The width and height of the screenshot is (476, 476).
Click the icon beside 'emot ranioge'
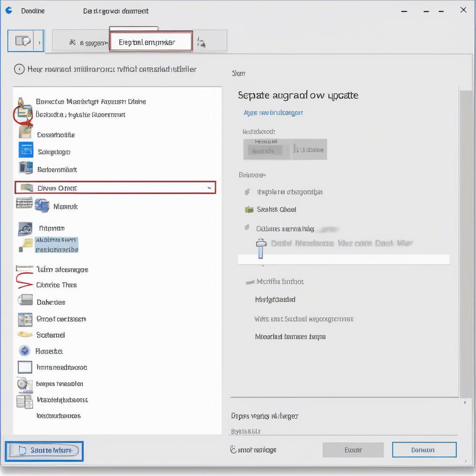[233, 450]
